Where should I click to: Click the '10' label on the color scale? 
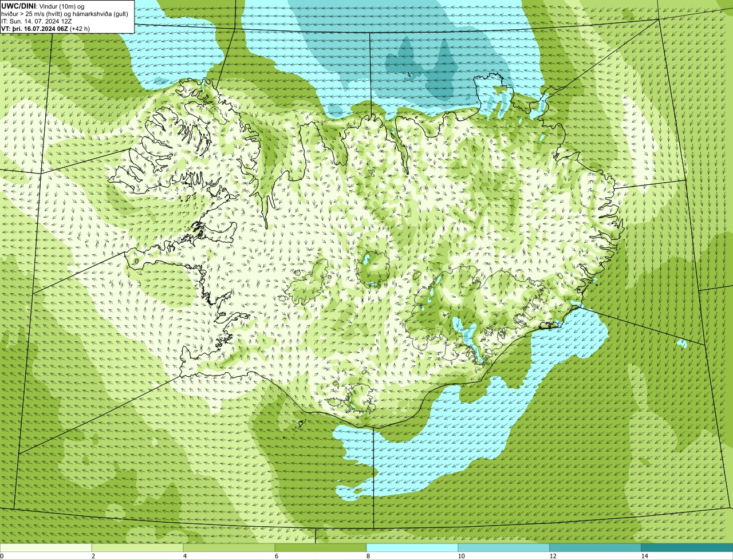coord(460,556)
